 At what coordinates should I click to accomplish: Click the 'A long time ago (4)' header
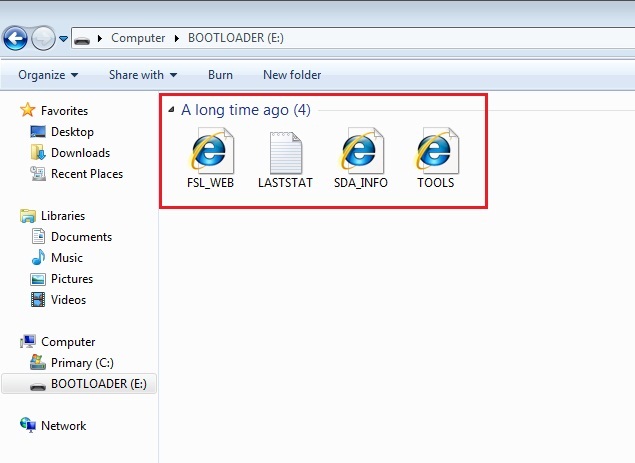pos(246,110)
